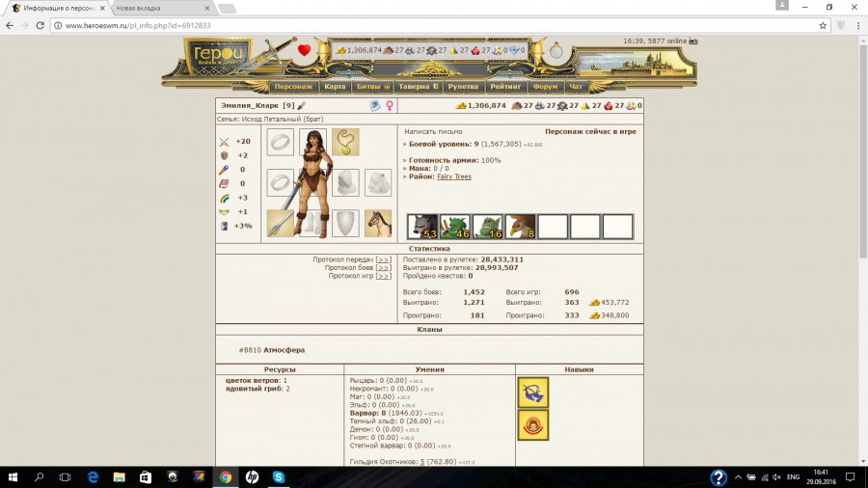The image size is (868, 488).
Task: Click the Написать письмо link
Action: [433, 132]
